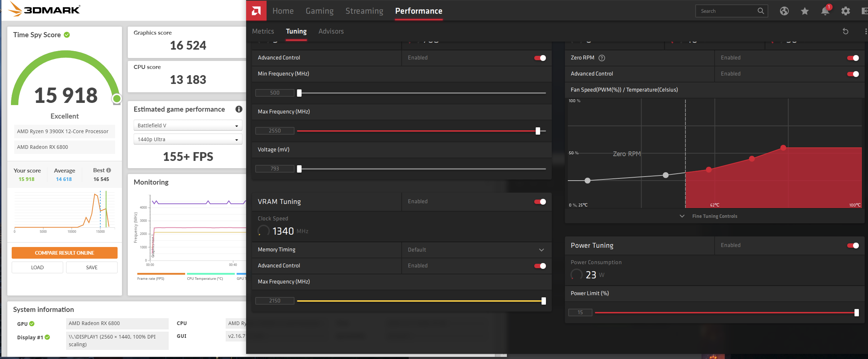The image size is (868, 359).
Task: Click the Graphics score value 16 524
Action: [x=188, y=46]
